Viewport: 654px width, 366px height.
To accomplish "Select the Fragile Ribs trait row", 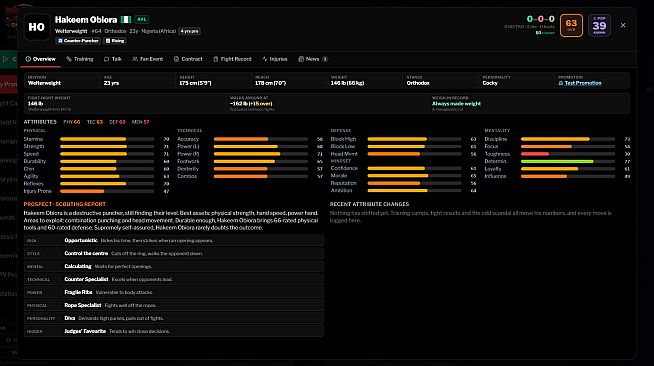I will 174,292.
